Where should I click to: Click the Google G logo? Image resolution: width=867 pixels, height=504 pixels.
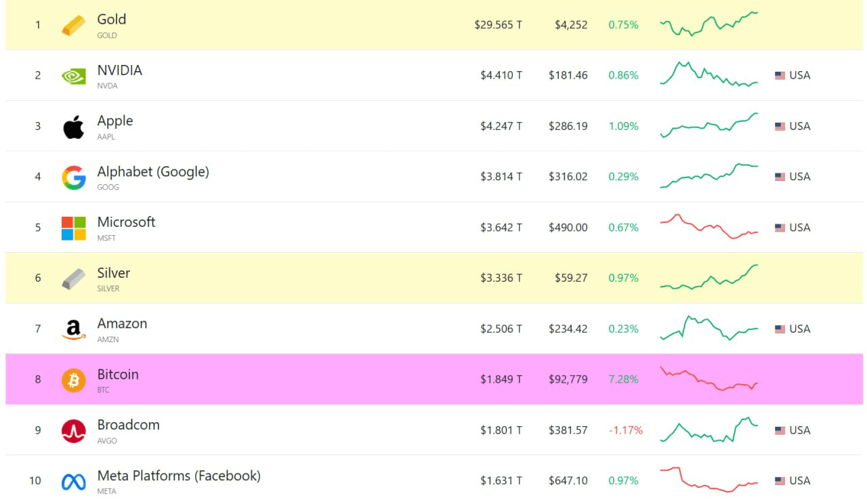point(74,177)
